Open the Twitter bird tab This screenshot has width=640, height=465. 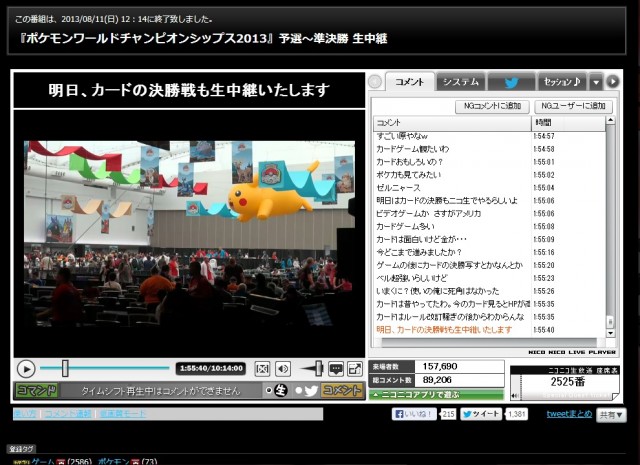click(511, 82)
